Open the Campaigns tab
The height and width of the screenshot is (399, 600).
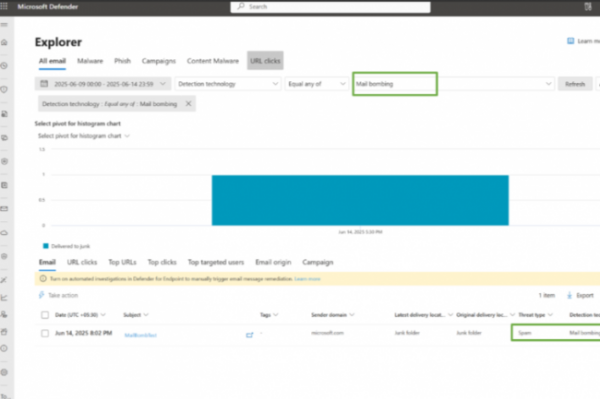click(x=159, y=61)
